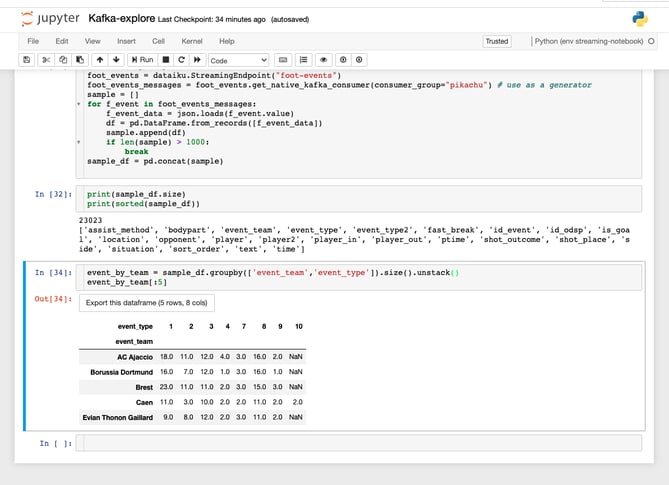Viewport: 669px width, 485px height.
Task: Paste cells below icon
Action: point(80,60)
